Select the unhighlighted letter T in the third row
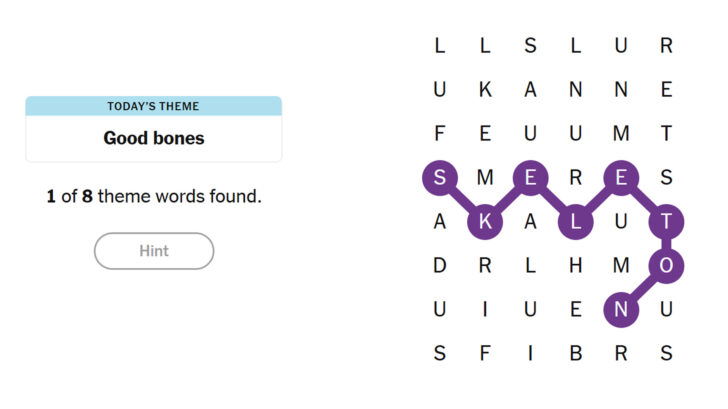 [666, 134]
